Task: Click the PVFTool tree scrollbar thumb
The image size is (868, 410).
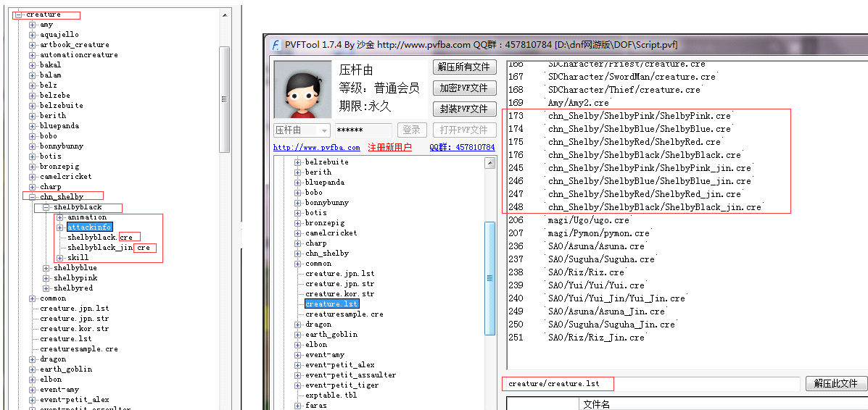Action: point(490,278)
